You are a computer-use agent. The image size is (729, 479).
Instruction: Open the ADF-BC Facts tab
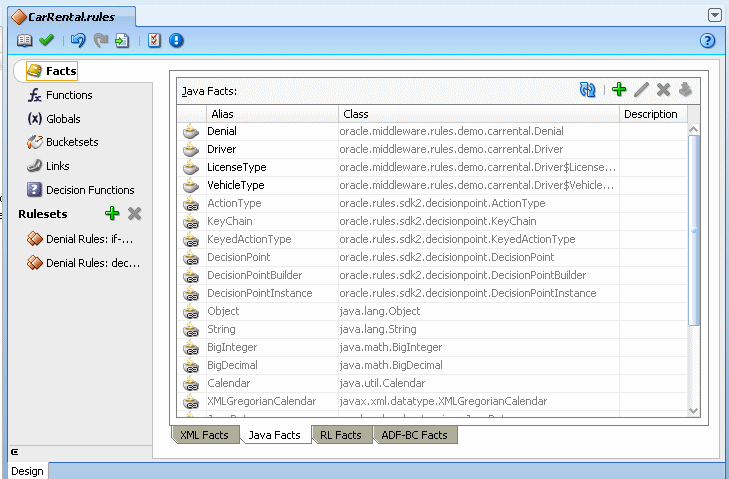(415, 435)
